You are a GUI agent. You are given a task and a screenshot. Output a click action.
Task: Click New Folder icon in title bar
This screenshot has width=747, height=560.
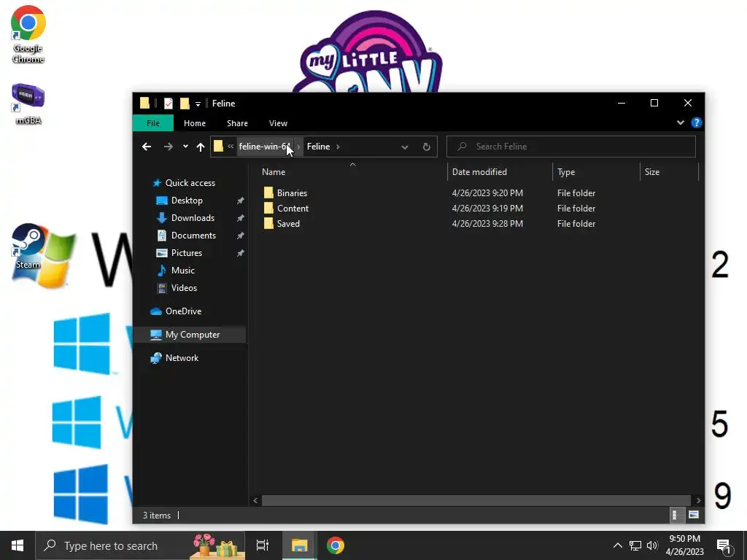(x=185, y=104)
